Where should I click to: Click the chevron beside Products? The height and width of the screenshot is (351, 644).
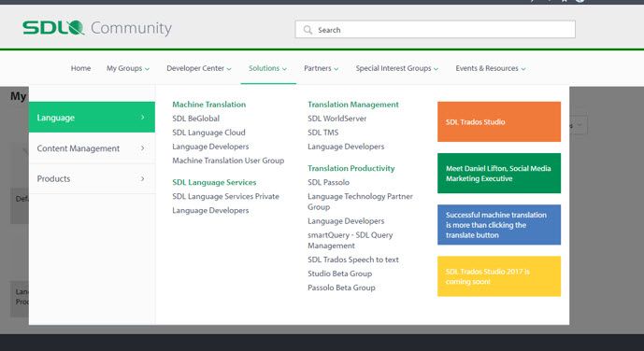[142, 179]
